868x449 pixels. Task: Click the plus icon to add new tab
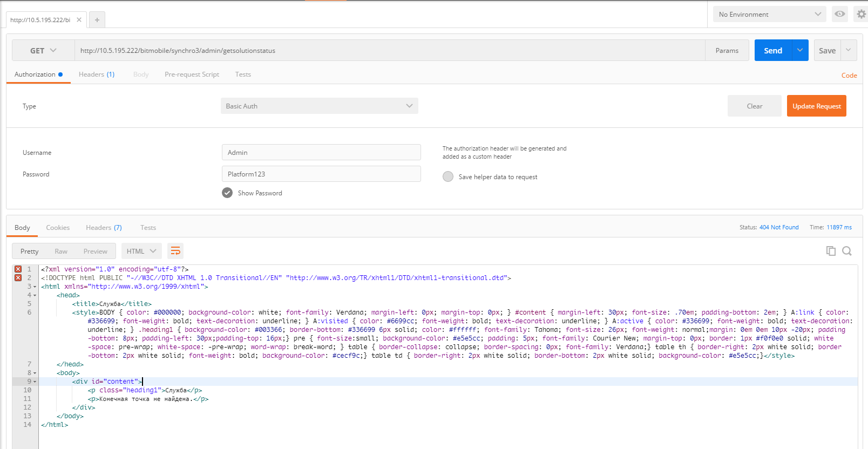coord(97,20)
